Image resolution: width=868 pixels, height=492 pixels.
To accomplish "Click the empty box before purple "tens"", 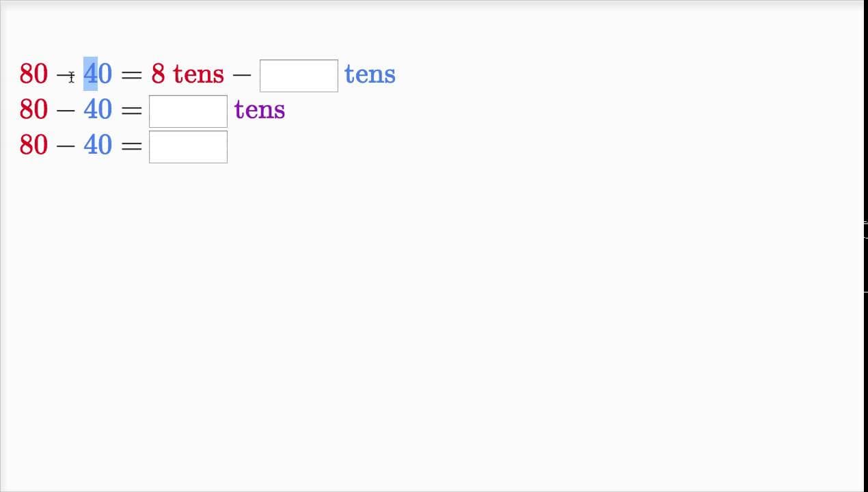I will pyautogui.click(x=188, y=111).
